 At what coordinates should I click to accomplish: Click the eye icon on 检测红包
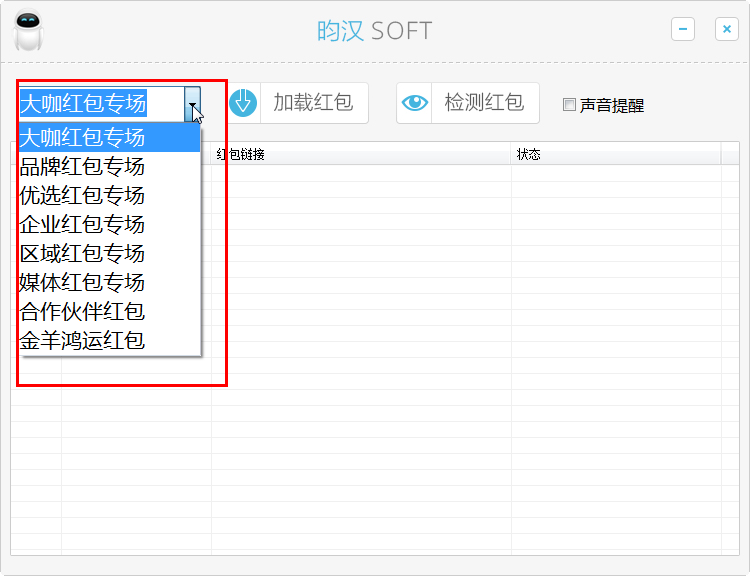coord(415,103)
